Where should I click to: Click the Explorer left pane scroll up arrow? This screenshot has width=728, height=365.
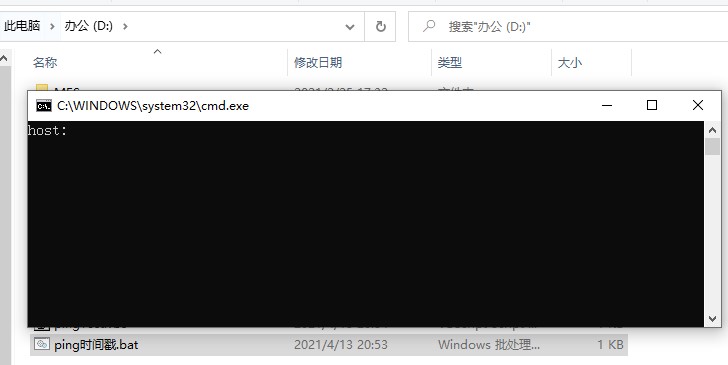click(4, 59)
